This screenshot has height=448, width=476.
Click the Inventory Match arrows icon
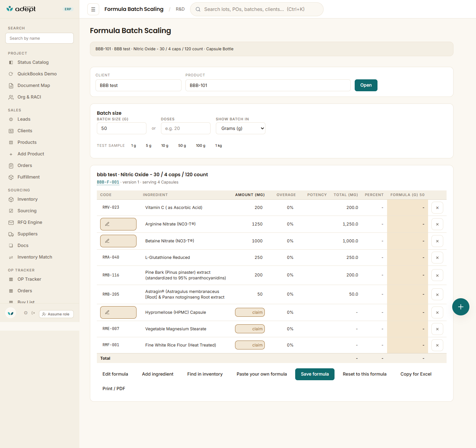pos(11,257)
